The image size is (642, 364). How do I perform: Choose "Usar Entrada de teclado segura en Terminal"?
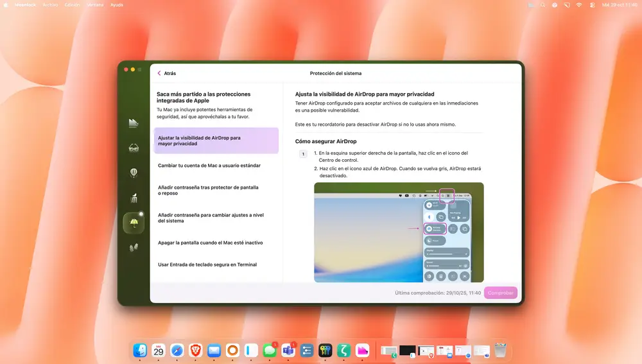pos(207,264)
